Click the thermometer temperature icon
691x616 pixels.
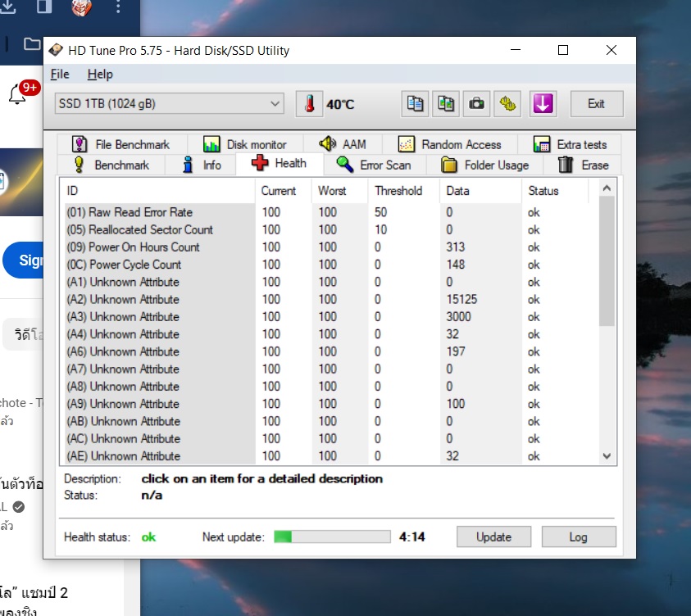(309, 104)
